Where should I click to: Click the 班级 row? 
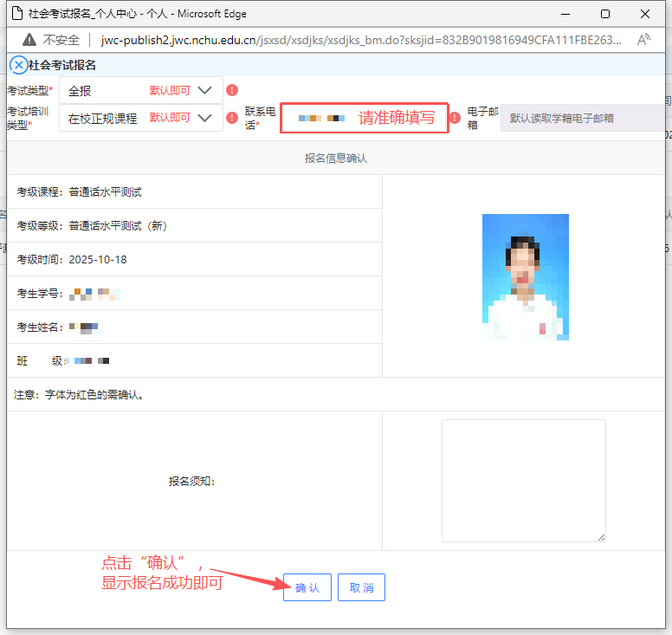pos(195,361)
